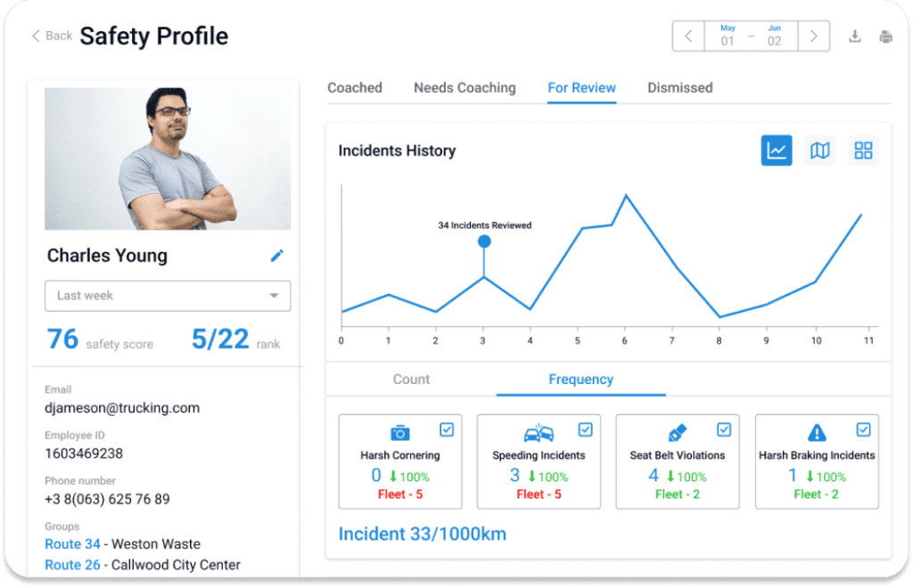Image resolution: width=913 pixels, height=588 pixels.
Task: Open the Route 34 link
Action: pyautogui.click(x=72, y=543)
